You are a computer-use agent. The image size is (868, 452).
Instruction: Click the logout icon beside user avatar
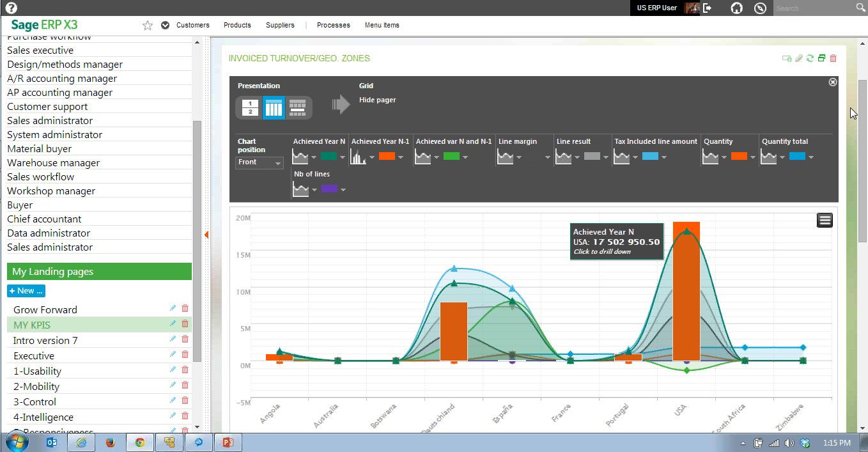[x=707, y=8]
